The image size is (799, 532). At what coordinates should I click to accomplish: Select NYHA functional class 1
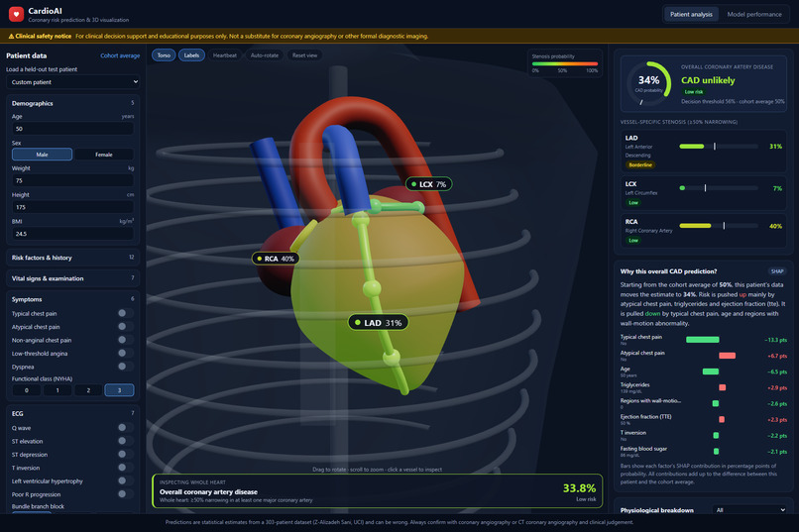pos(57,390)
